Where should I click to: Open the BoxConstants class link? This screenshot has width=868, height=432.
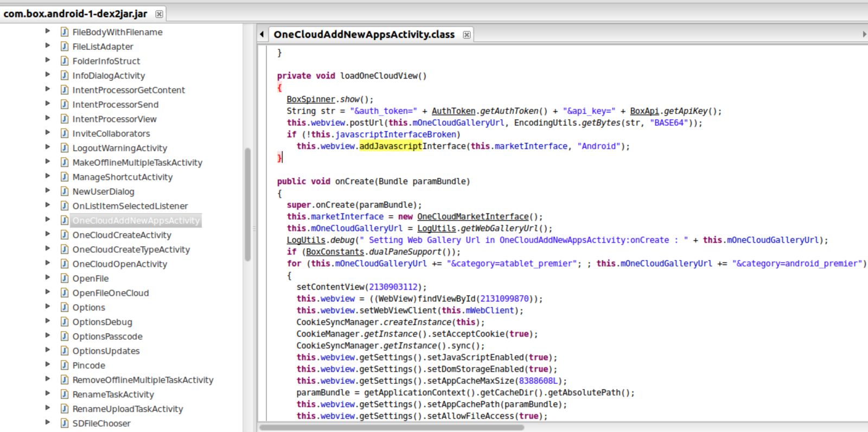(x=335, y=252)
